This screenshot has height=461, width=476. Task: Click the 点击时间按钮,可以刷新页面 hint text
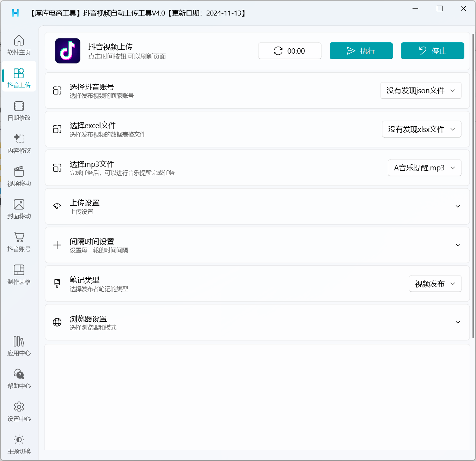click(127, 56)
